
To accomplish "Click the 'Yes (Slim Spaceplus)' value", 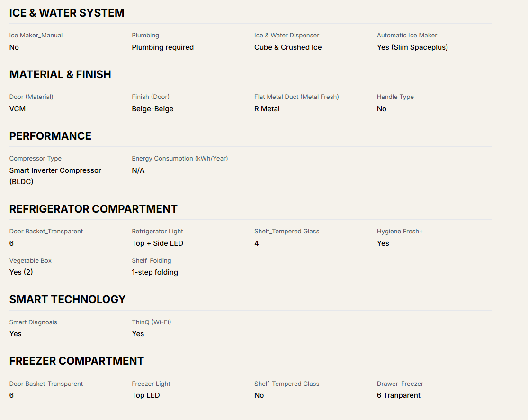I will [412, 47].
